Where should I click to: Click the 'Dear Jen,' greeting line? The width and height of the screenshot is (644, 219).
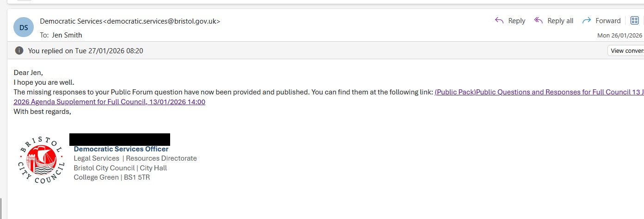[28, 73]
